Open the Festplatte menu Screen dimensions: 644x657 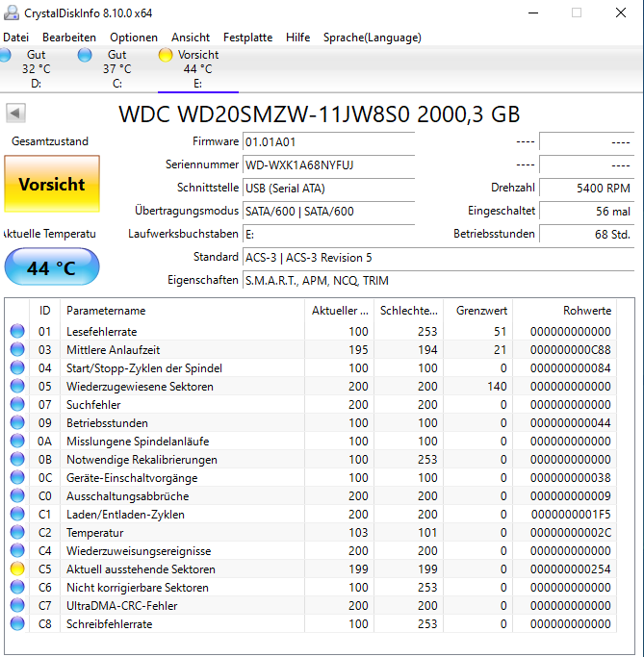[247, 38]
